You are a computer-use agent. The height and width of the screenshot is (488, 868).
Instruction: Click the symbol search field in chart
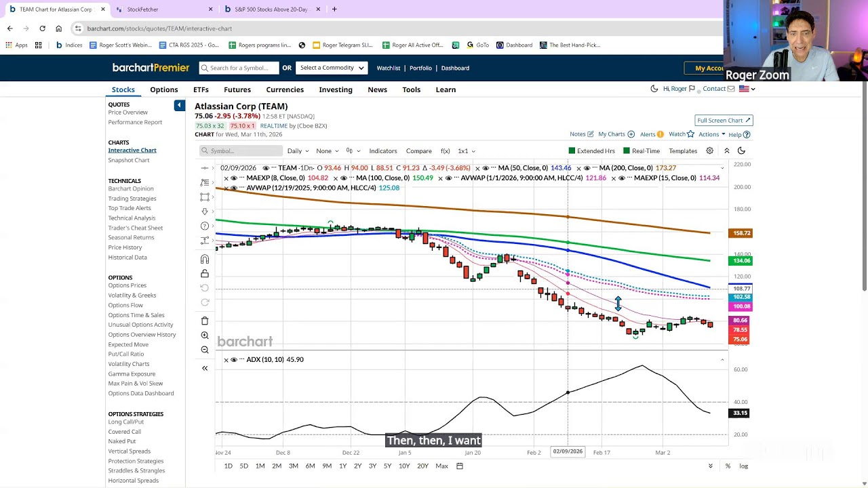(241, 151)
